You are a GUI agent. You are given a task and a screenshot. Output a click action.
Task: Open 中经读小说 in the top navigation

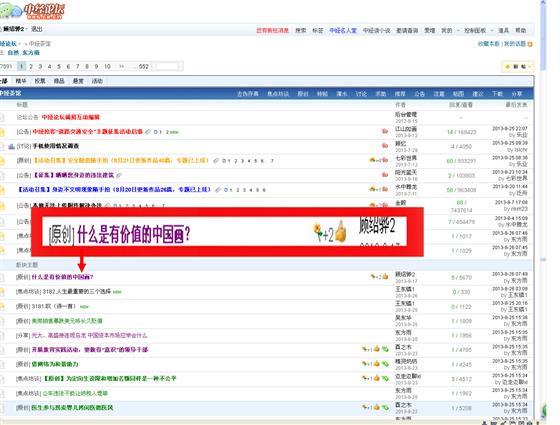376,31
